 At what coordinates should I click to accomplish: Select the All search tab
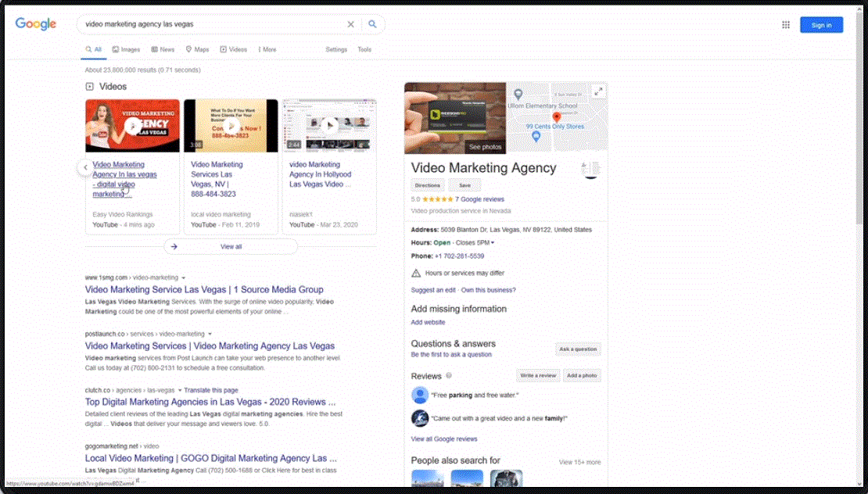click(94, 50)
